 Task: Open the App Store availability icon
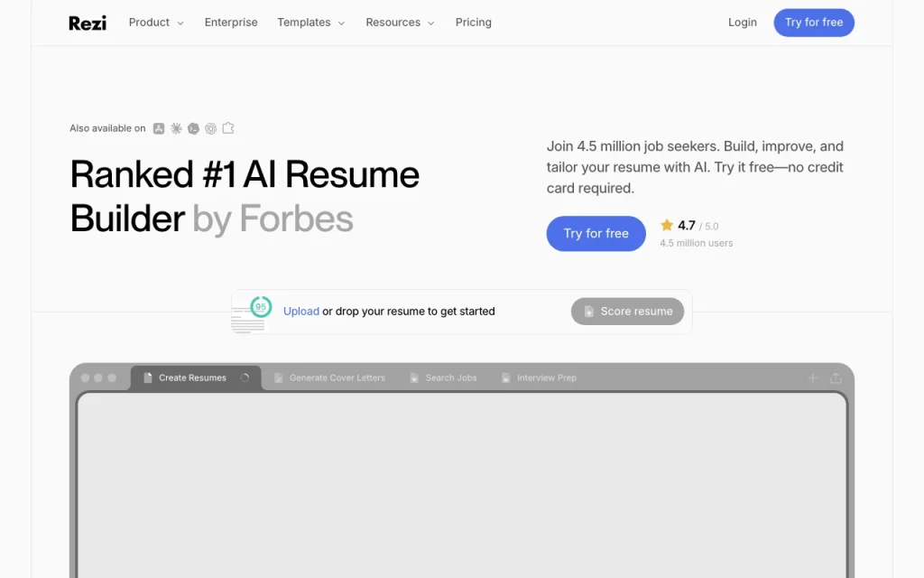[x=159, y=128]
